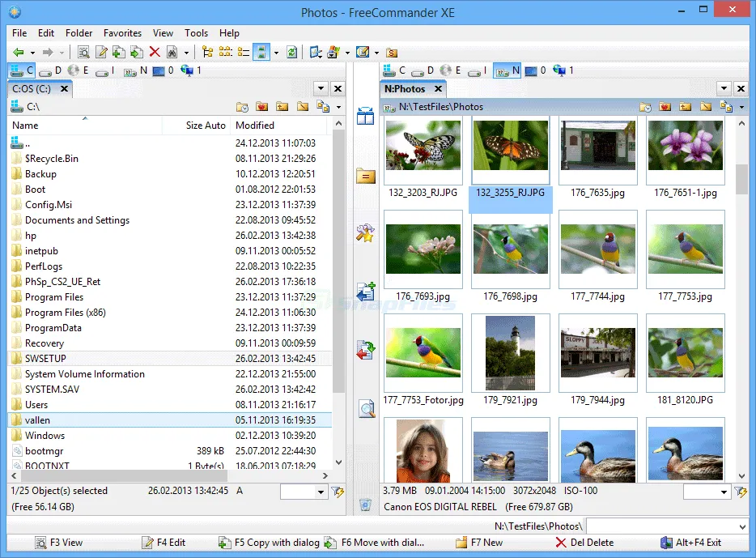Open the dropdown next to the Search binoculars

pyautogui.click(x=186, y=53)
